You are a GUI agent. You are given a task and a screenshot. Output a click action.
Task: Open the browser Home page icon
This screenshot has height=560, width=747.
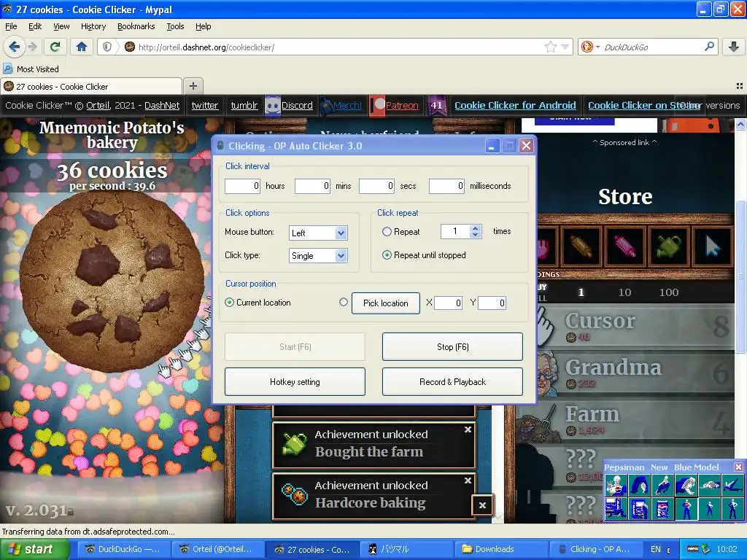[x=82, y=47]
